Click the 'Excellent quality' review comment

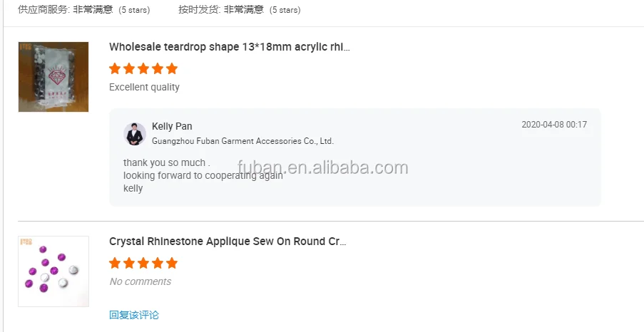point(144,87)
